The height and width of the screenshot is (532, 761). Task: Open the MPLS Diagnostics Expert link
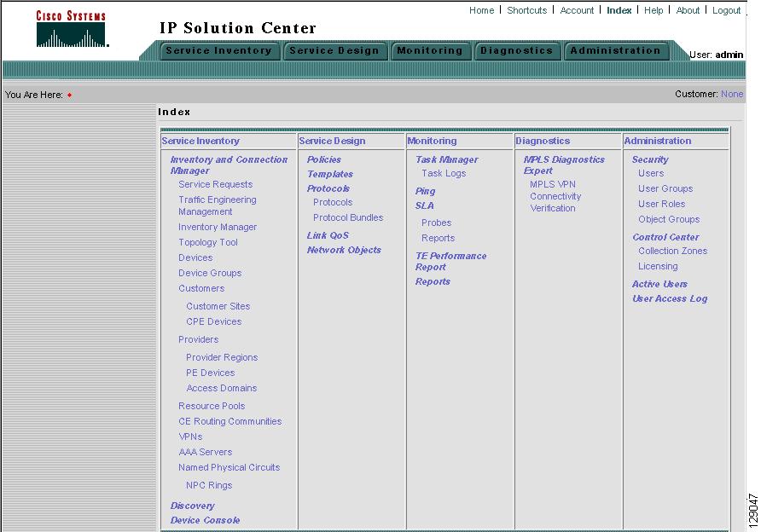pos(564,165)
